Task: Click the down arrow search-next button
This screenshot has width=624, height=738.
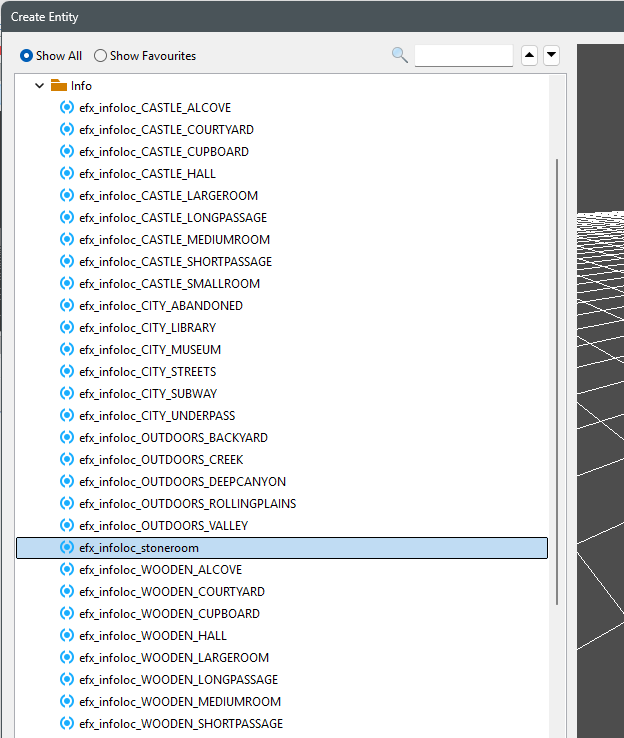Action: click(551, 56)
